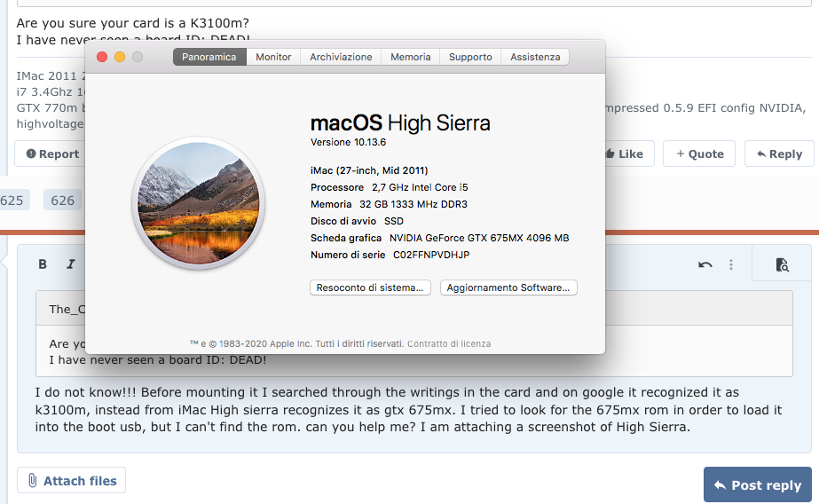
Task: Click the Versione 10.13.6 text
Action: [349, 142]
